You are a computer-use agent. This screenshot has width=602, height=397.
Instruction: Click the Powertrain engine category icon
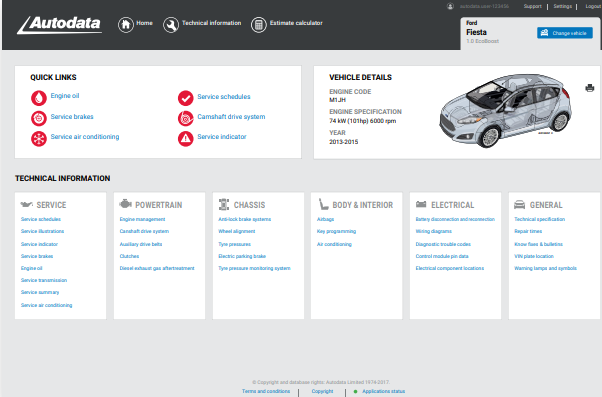126,204
